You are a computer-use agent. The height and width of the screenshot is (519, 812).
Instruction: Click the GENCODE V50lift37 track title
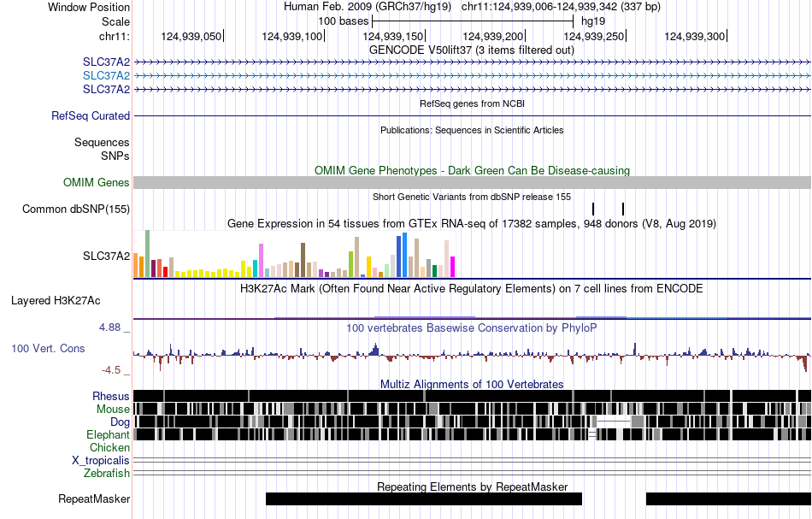[472, 50]
